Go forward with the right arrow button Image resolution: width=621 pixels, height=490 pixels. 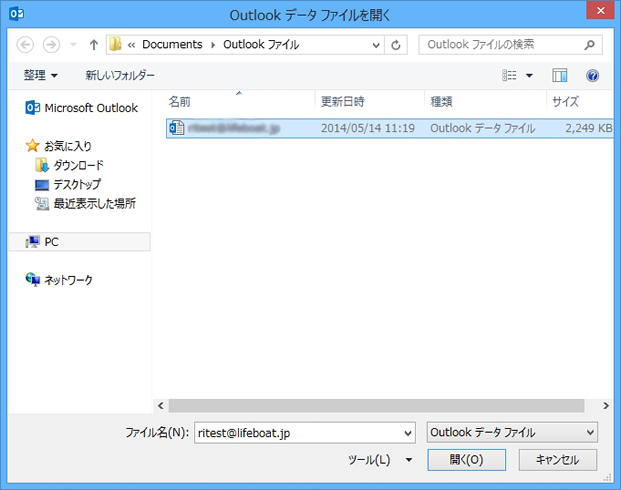[51, 44]
